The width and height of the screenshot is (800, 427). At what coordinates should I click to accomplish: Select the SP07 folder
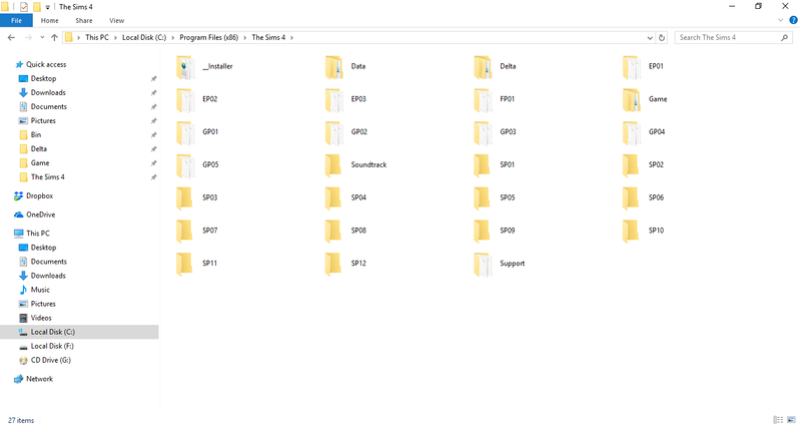(197, 231)
